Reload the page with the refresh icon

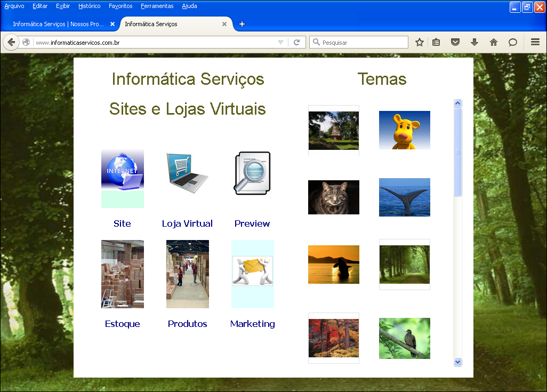coord(296,43)
